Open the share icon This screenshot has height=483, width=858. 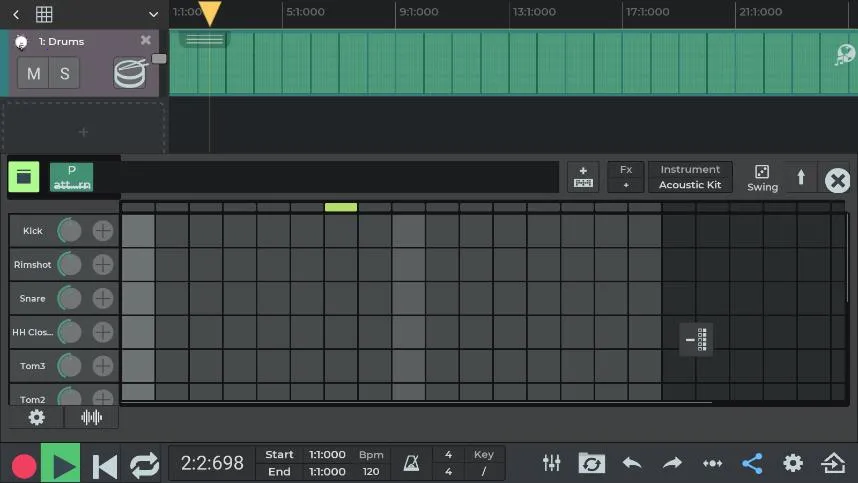point(752,463)
